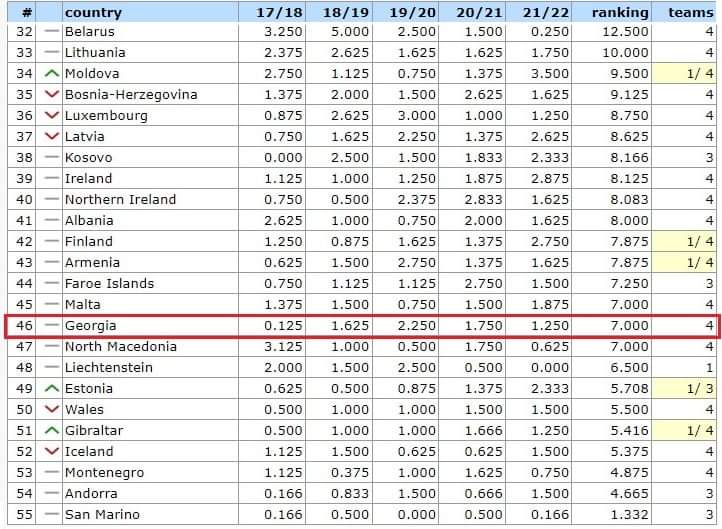Select the country name 'Ireland'

(88, 178)
